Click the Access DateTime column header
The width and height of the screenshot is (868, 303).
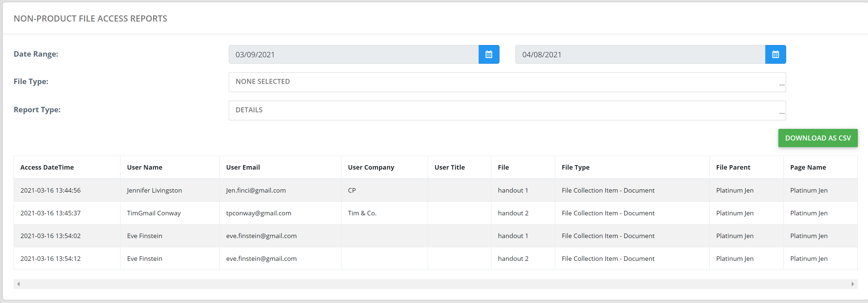point(47,167)
